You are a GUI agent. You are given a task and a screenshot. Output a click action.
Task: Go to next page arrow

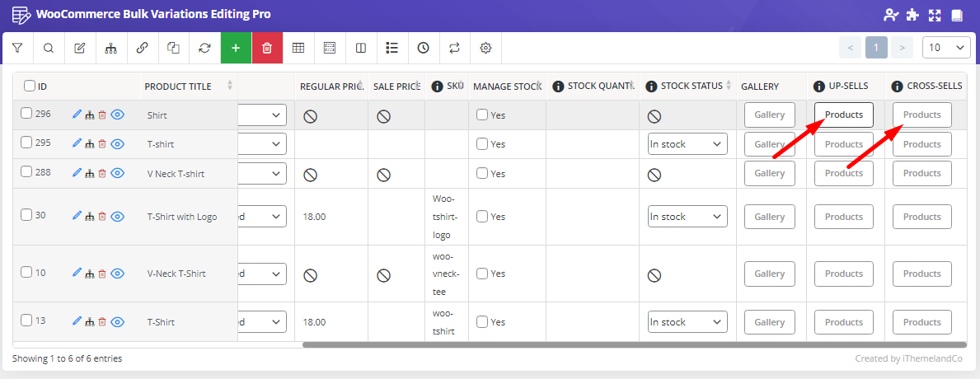[x=902, y=48]
